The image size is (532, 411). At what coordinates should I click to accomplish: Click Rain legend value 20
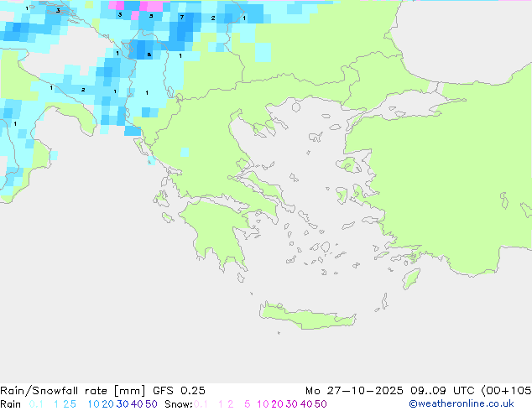click(x=107, y=404)
